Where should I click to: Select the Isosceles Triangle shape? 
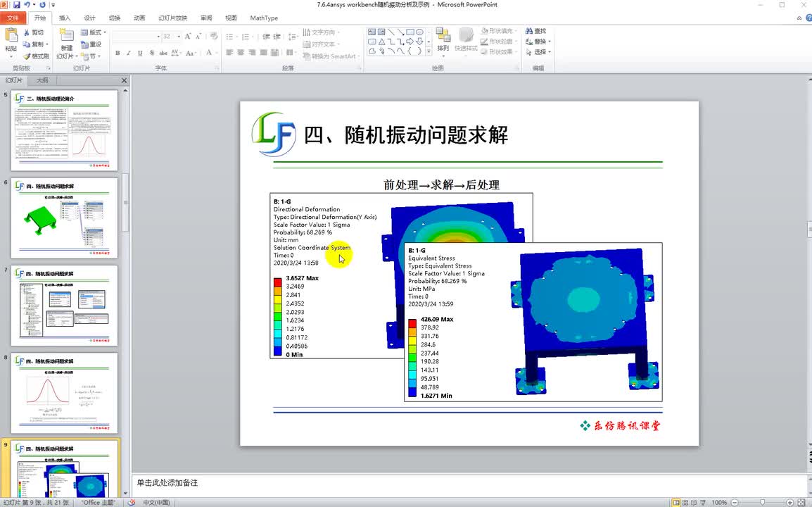click(x=381, y=42)
